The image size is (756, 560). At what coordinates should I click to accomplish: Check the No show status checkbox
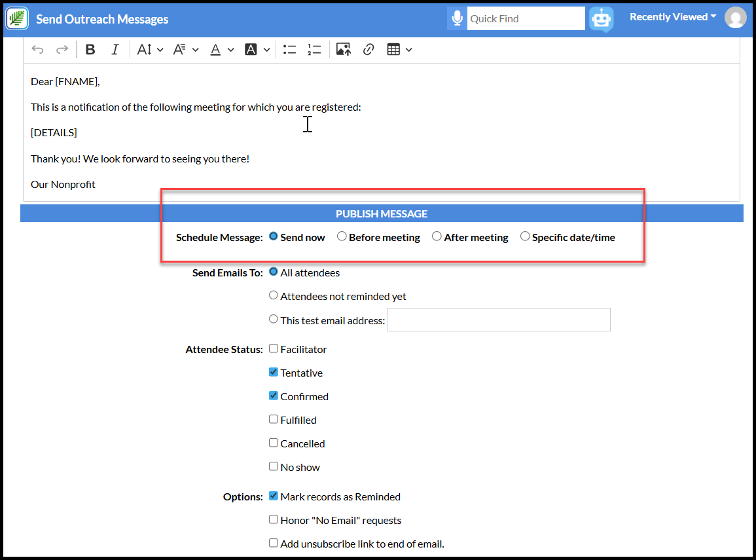(x=274, y=466)
